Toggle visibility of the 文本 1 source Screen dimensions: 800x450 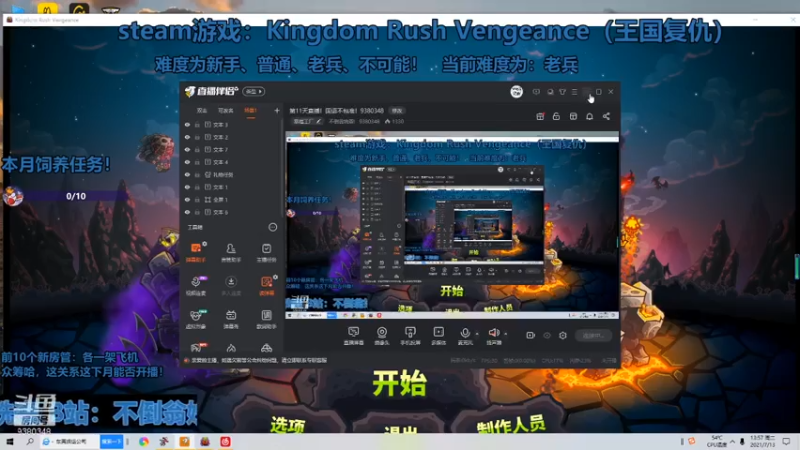[187, 187]
